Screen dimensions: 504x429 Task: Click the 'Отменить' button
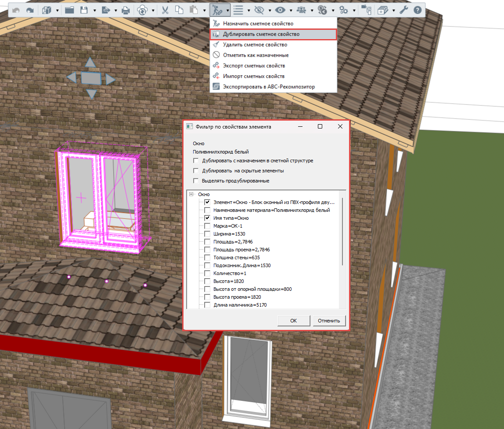(329, 321)
